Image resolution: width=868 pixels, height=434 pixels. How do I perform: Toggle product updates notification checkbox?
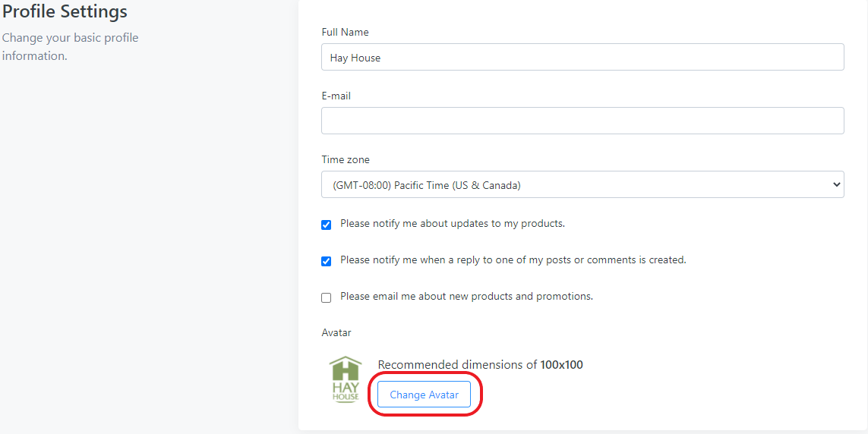[327, 225]
